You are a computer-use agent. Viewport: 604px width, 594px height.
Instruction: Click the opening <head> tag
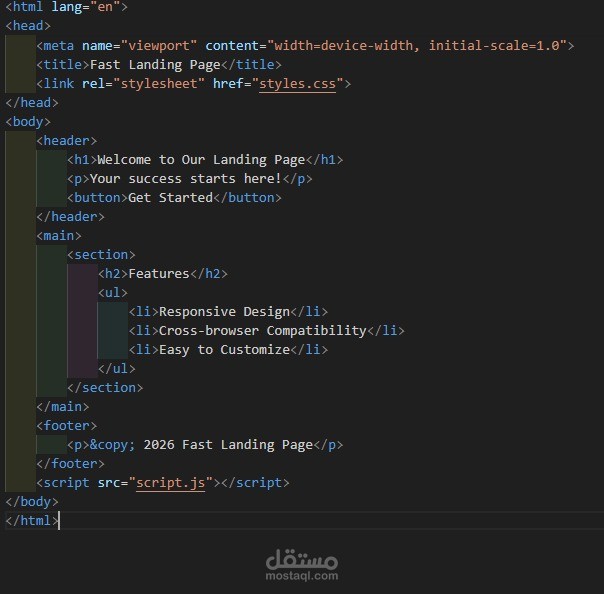point(28,26)
